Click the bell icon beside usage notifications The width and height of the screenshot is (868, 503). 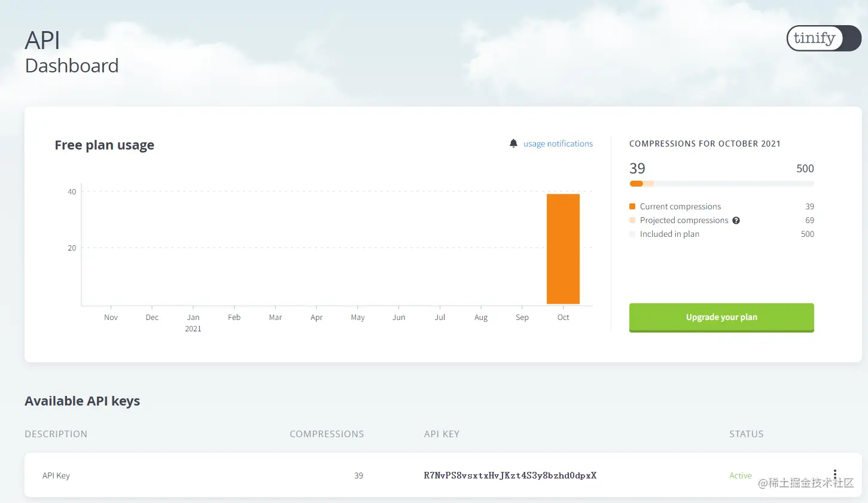pos(513,144)
